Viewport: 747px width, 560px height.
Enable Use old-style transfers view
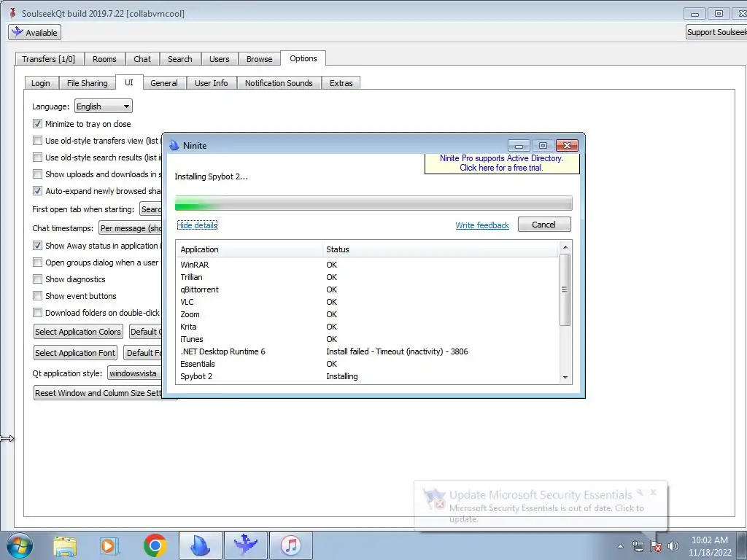(37, 141)
